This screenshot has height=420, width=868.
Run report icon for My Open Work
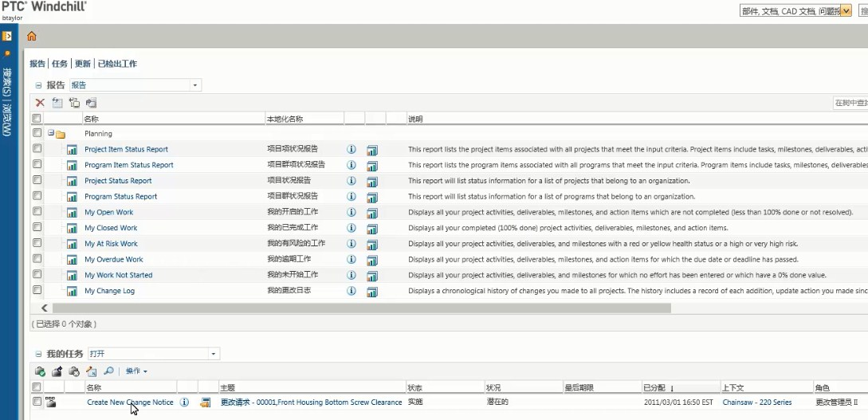coord(372,213)
